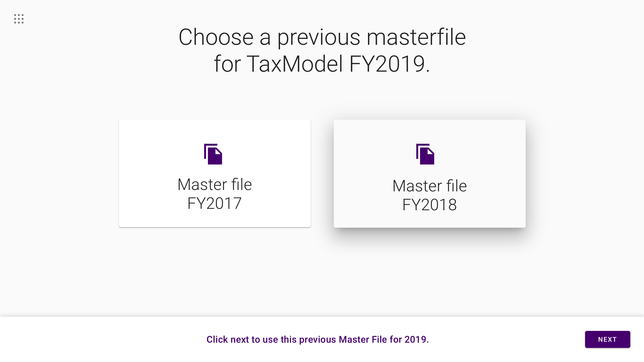
Task: Open the apps grid menu icon
Action: click(19, 19)
